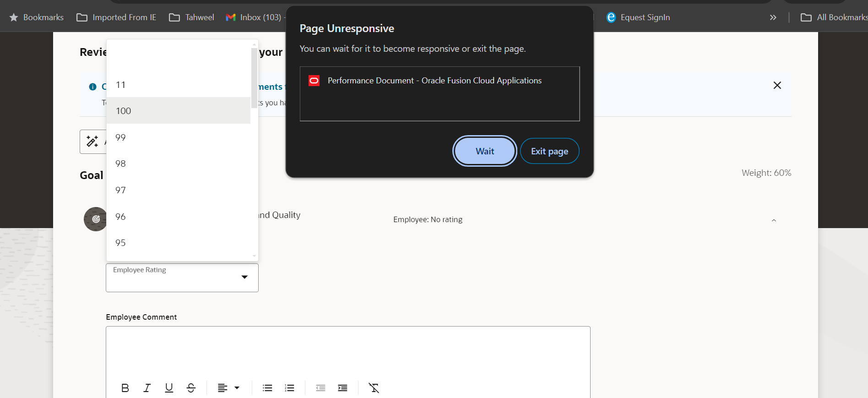The image size is (868, 398).
Task: Open All Bookmarks folder
Action: point(834,17)
